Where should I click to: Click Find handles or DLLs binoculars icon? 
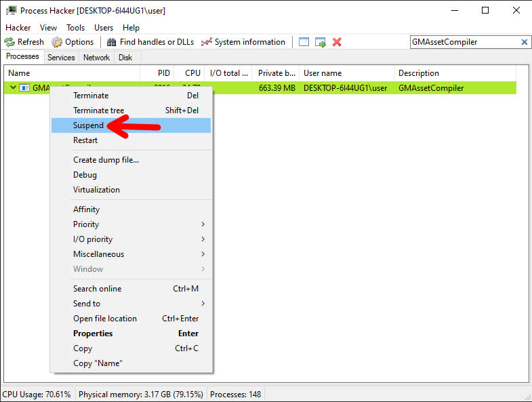click(x=111, y=42)
